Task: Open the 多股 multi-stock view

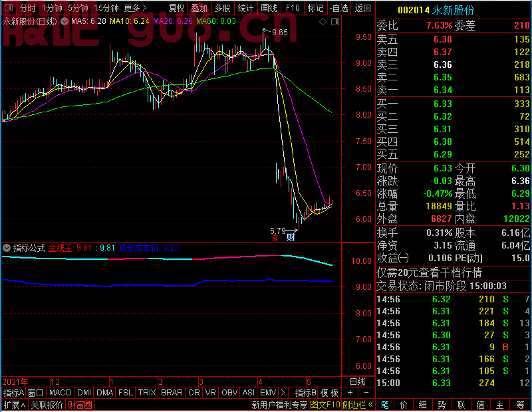Action: tap(222, 8)
